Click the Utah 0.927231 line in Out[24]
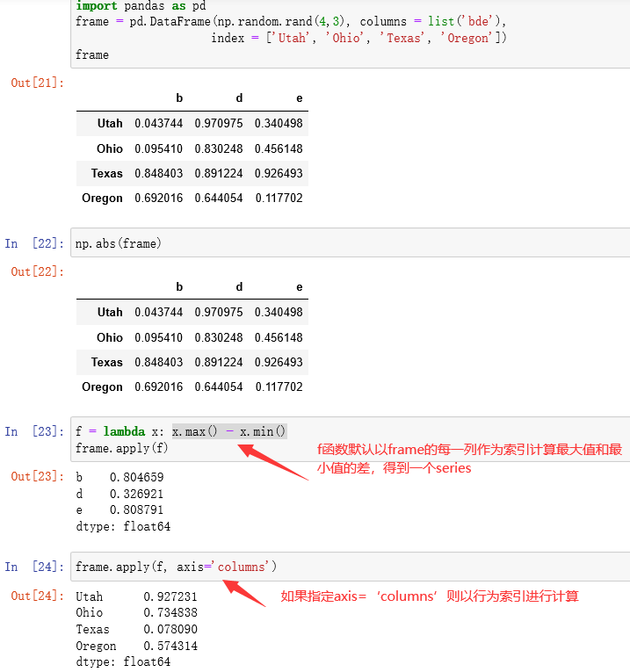The image size is (630, 672). coord(137,596)
